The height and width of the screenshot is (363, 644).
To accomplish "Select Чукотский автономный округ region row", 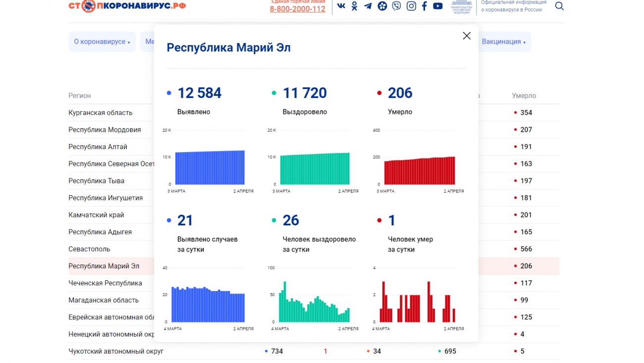I will 116,352.
